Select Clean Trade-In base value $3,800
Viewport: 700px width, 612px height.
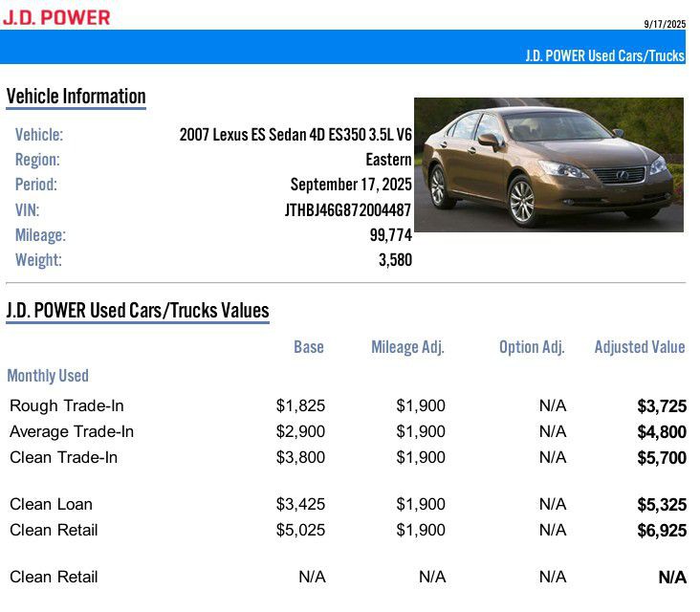[300, 457]
